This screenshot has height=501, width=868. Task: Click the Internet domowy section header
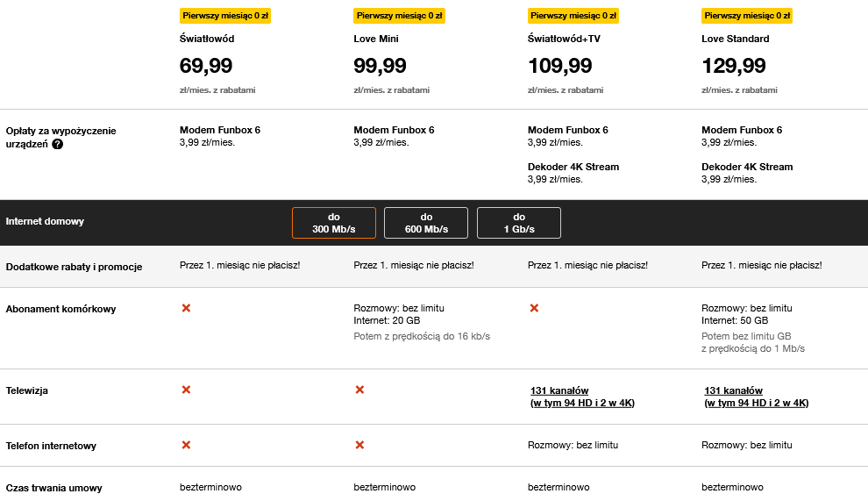point(45,221)
